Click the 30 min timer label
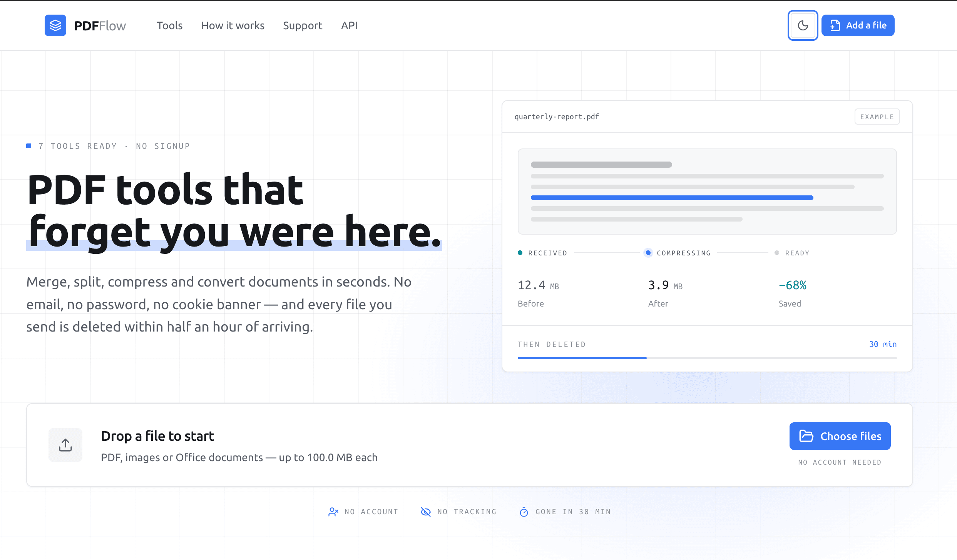 (883, 344)
